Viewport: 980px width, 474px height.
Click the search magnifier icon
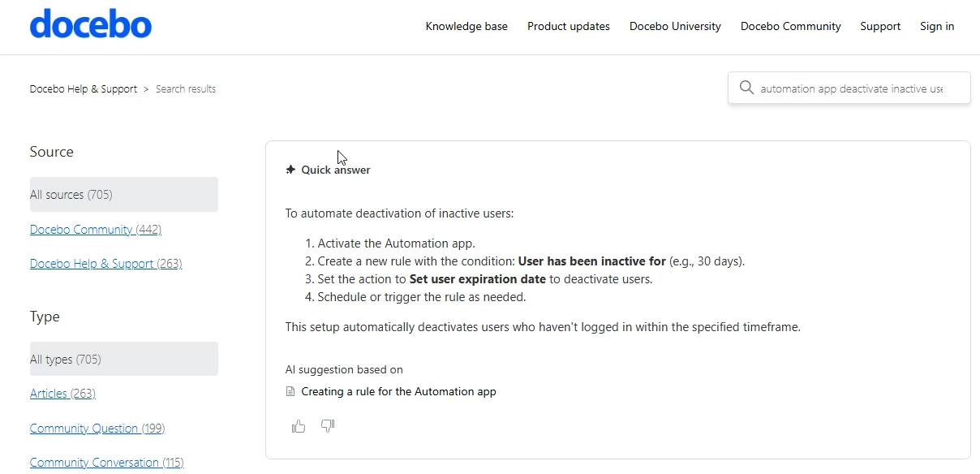pos(746,88)
